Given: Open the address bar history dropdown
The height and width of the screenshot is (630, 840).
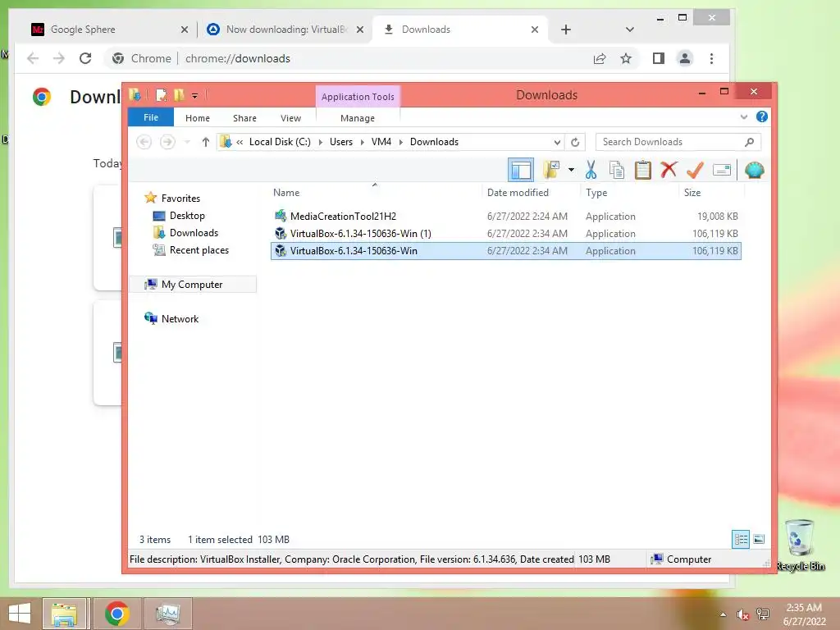Looking at the screenshot, I should click(557, 142).
